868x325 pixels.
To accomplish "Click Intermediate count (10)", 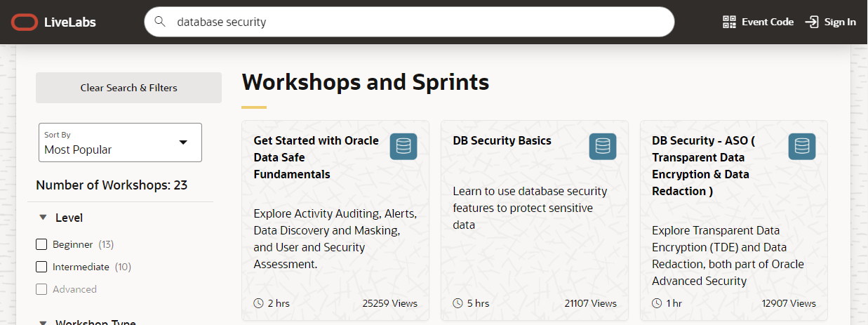I will pos(123,267).
